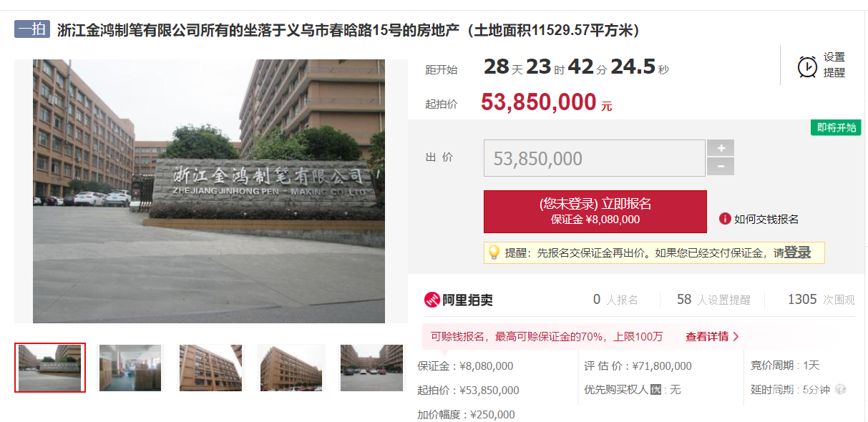
Task: Click the 如何交钱报名 help link
Action: pyautogui.click(x=766, y=219)
